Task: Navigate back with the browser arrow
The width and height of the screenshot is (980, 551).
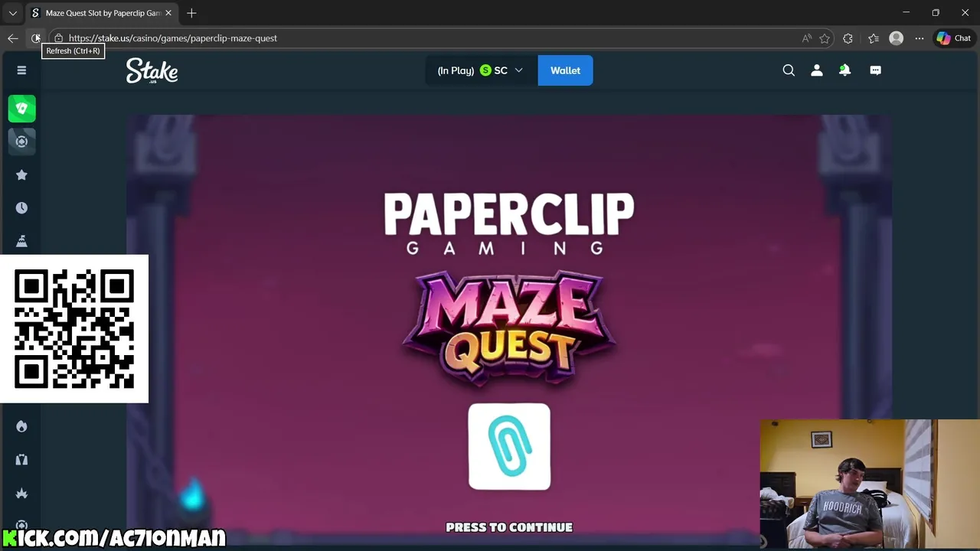Action: [x=12, y=38]
